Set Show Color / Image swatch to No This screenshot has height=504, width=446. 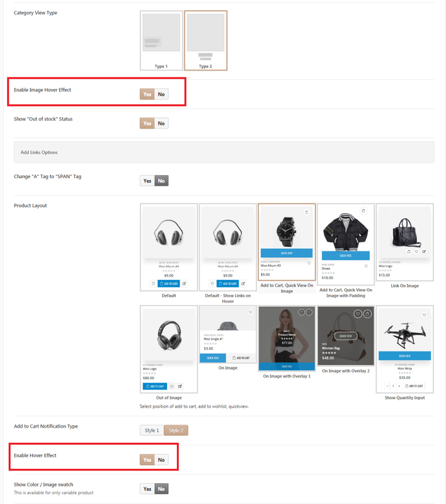click(161, 489)
